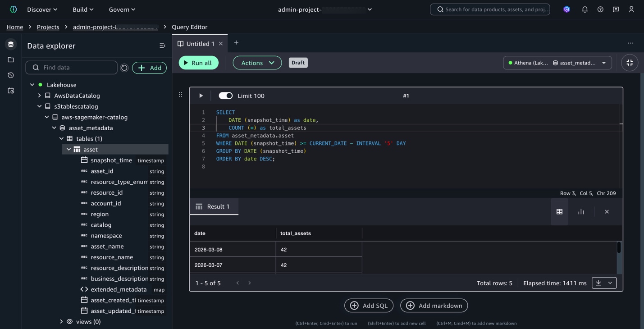Open query history in left sidebar

(11, 75)
